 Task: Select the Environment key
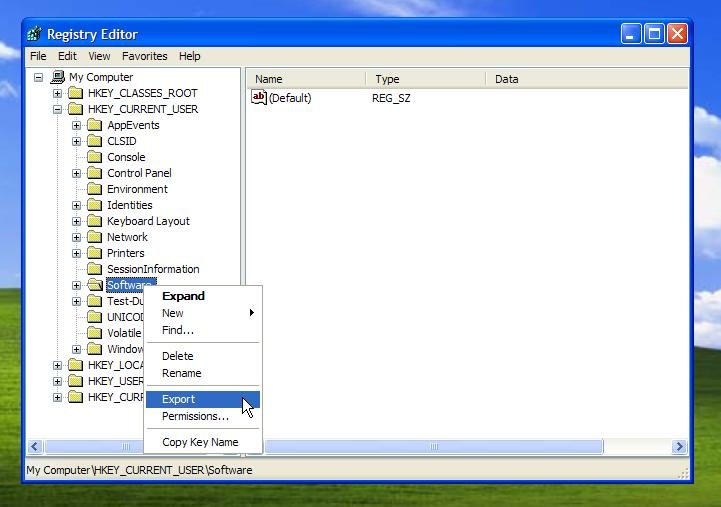(137, 189)
